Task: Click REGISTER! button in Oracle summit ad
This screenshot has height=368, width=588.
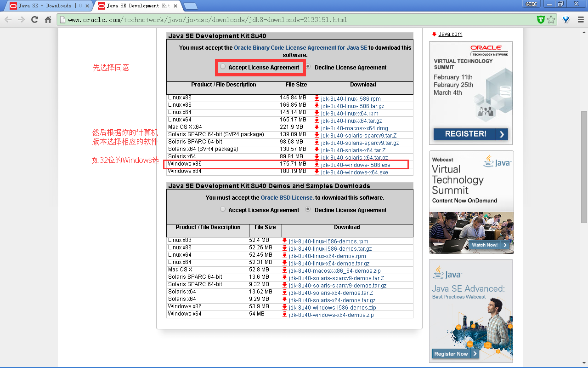Action: [471, 134]
